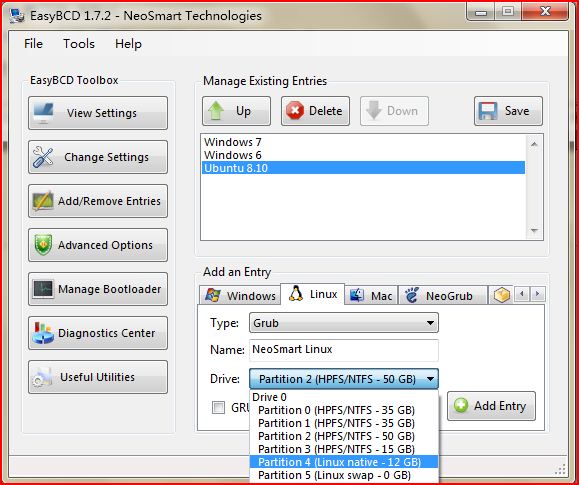Expand the Type Grub dropdown
Viewport: 579px width, 485px height.
click(x=344, y=323)
